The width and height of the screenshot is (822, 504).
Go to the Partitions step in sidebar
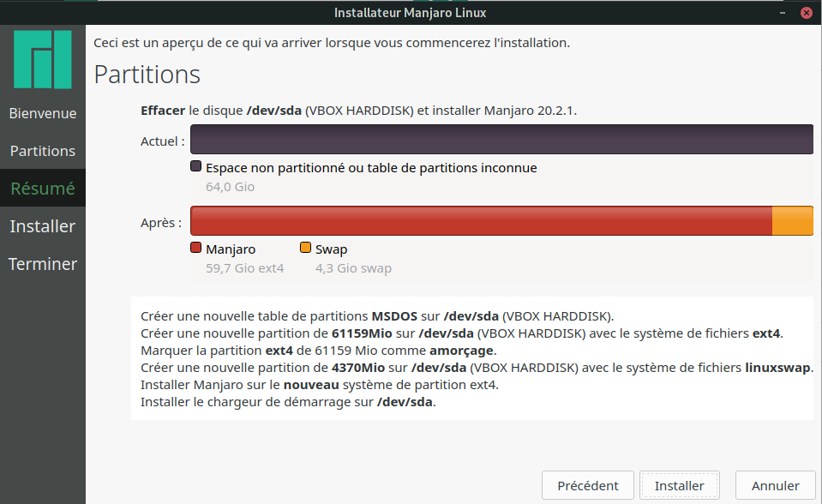tap(43, 151)
